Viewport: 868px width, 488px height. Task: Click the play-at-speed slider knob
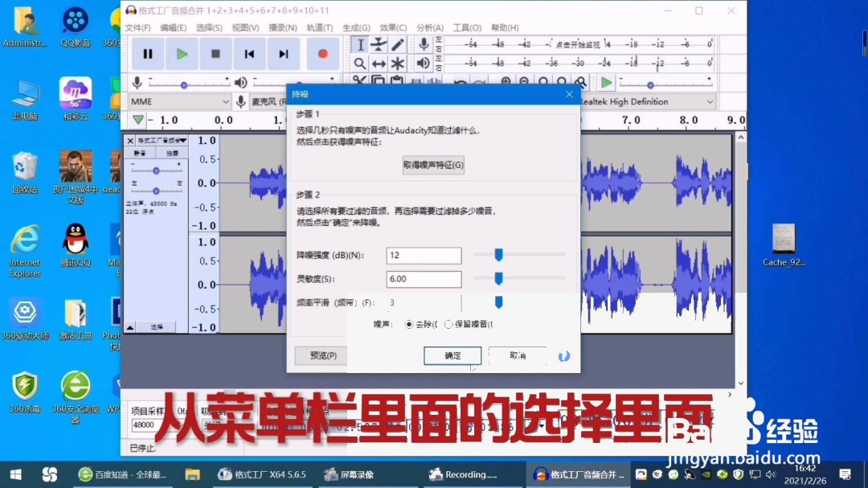pyautogui.click(x=650, y=85)
